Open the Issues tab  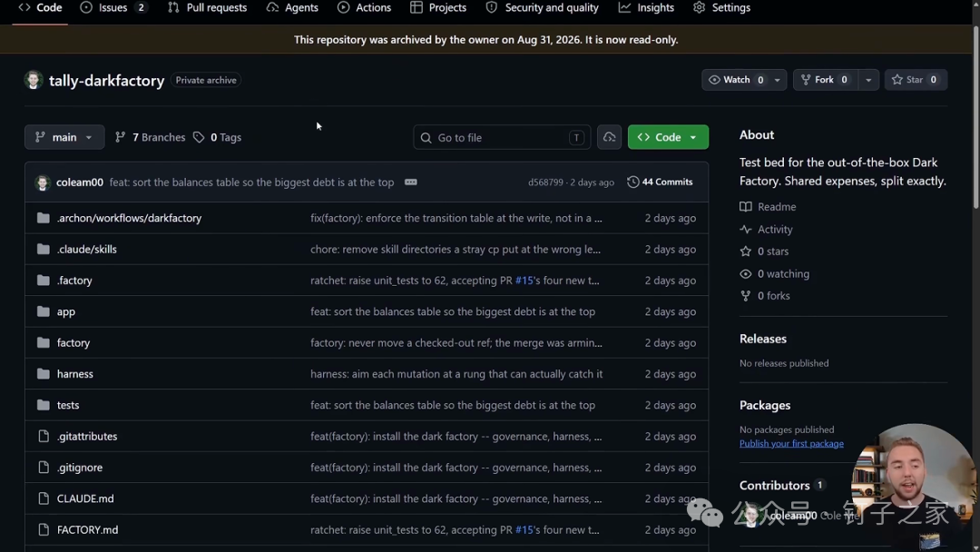[x=114, y=7]
